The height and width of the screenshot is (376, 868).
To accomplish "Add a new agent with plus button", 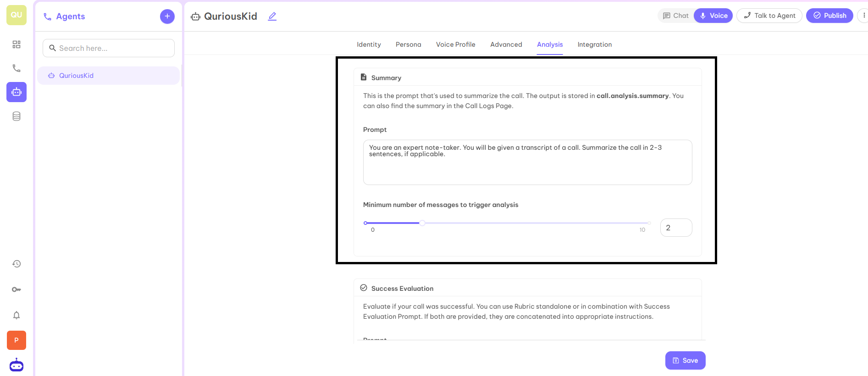I will pyautogui.click(x=167, y=16).
